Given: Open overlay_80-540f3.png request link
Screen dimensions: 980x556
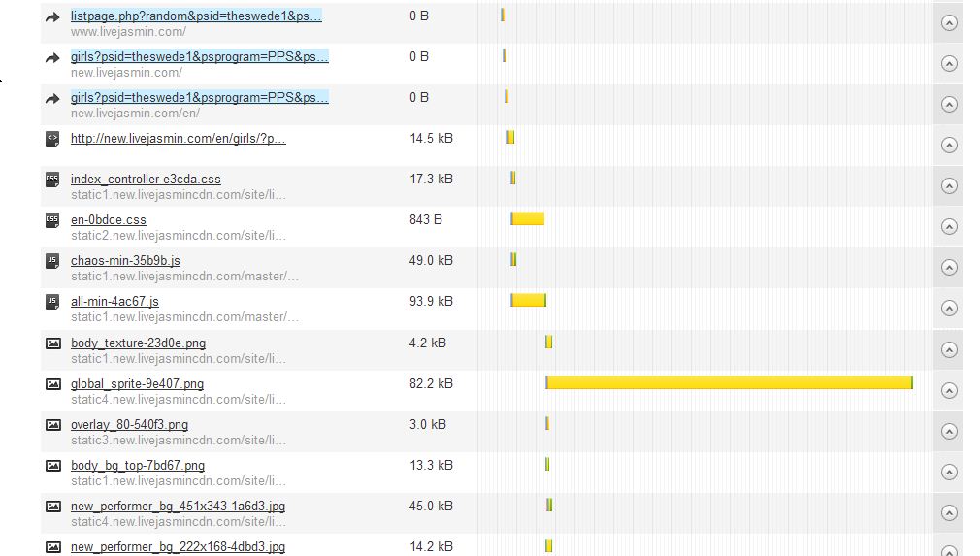Looking at the screenshot, I should (x=129, y=425).
